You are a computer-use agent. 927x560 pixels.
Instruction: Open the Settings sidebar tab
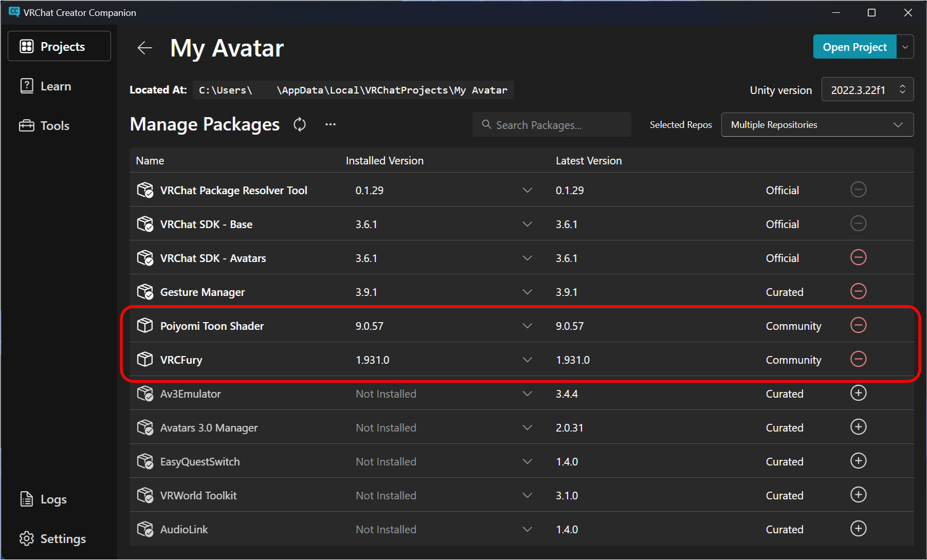(x=59, y=538)
